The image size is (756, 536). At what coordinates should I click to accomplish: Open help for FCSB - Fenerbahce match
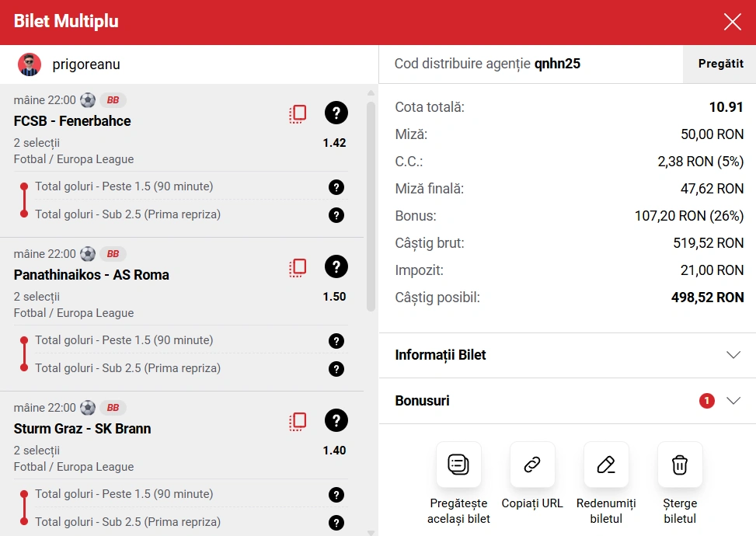[336, 113]
